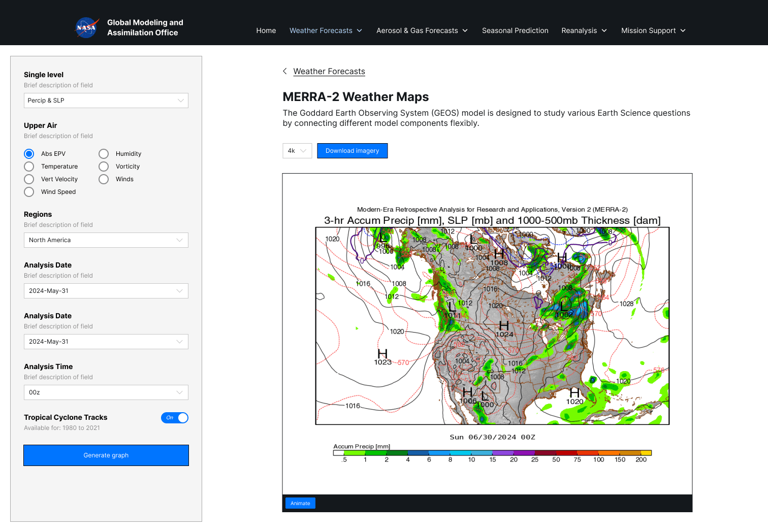
Task: Click the 'Single level' section label
Action: (x=44, y=75)
